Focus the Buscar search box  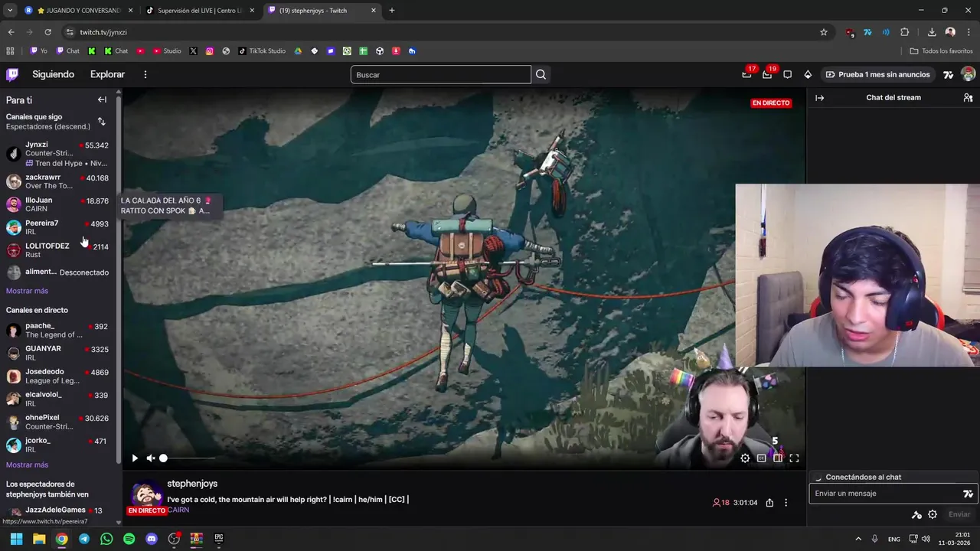pyautogui.click(x=441, y=74)
